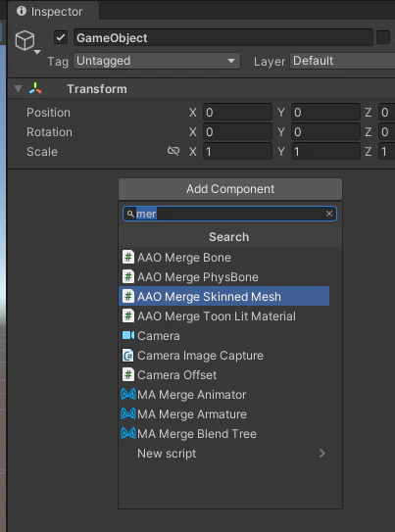Select MA Merge Blend Tree component
This screenshot has height=532, width=395.
224,434
